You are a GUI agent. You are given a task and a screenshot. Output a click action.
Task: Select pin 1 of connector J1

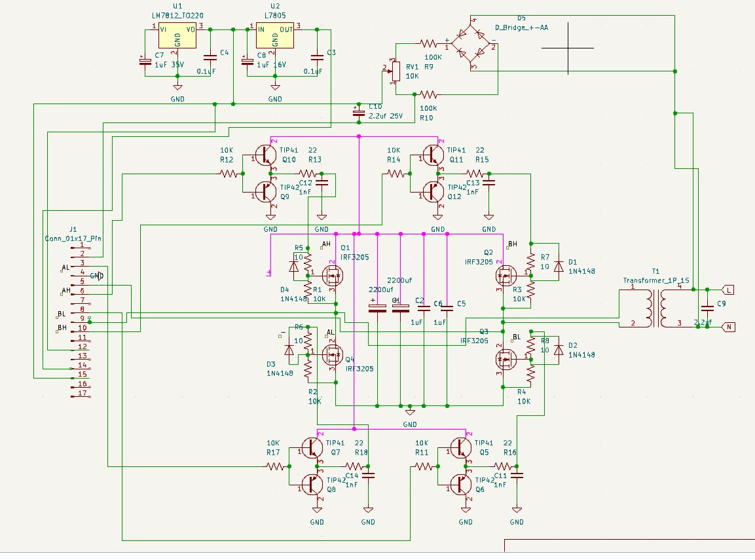tap(80, 248)
